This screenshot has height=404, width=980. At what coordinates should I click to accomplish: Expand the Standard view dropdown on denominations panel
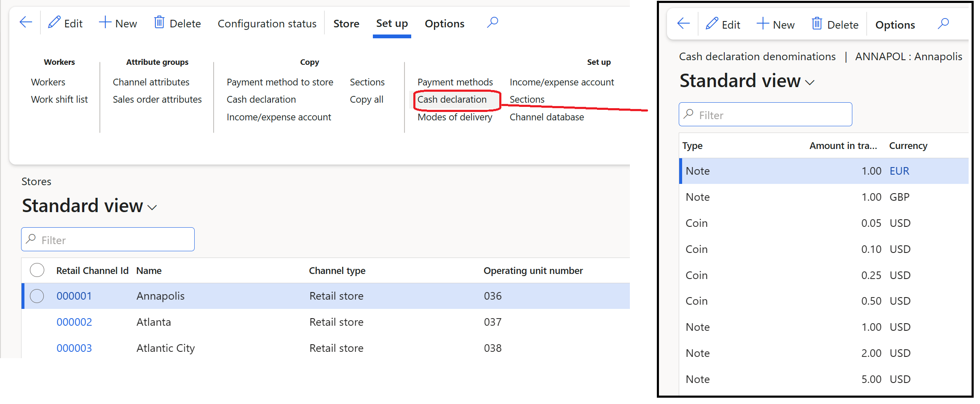(x=810, y=82)
